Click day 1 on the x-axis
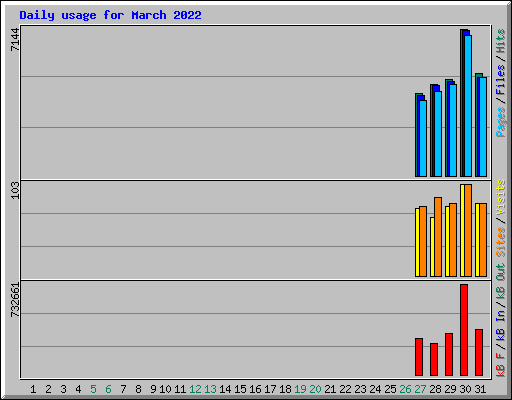This screenshot has height=400, width=512. coord(33,389)
